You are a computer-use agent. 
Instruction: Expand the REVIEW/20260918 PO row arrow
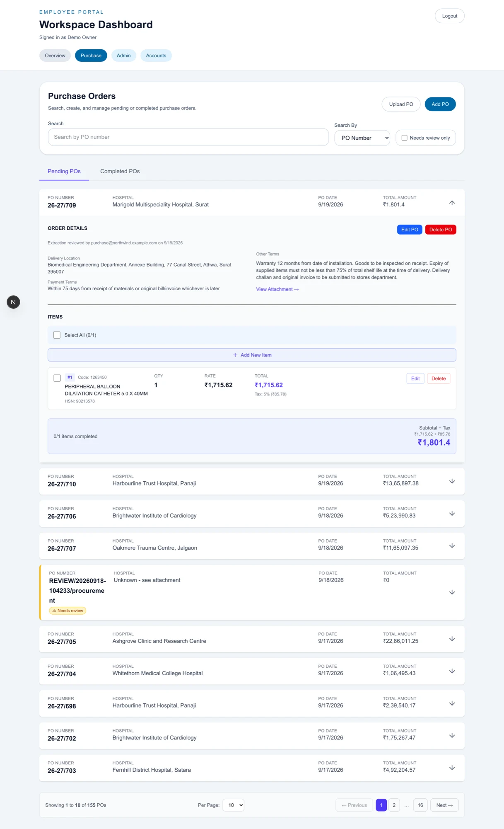click(x=452, y=592)
